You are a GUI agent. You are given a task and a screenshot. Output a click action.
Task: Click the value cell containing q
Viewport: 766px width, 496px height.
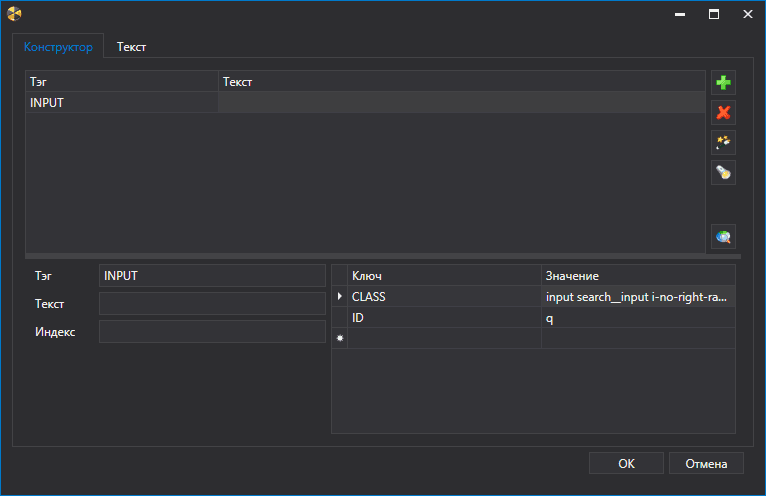click(x=637, y=318)
